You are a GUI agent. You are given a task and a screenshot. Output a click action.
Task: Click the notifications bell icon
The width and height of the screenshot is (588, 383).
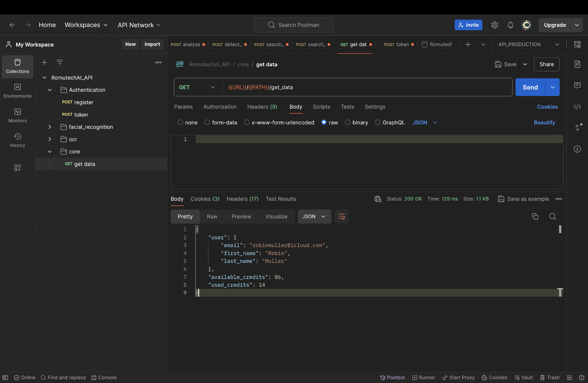click(x=510, y=25)
